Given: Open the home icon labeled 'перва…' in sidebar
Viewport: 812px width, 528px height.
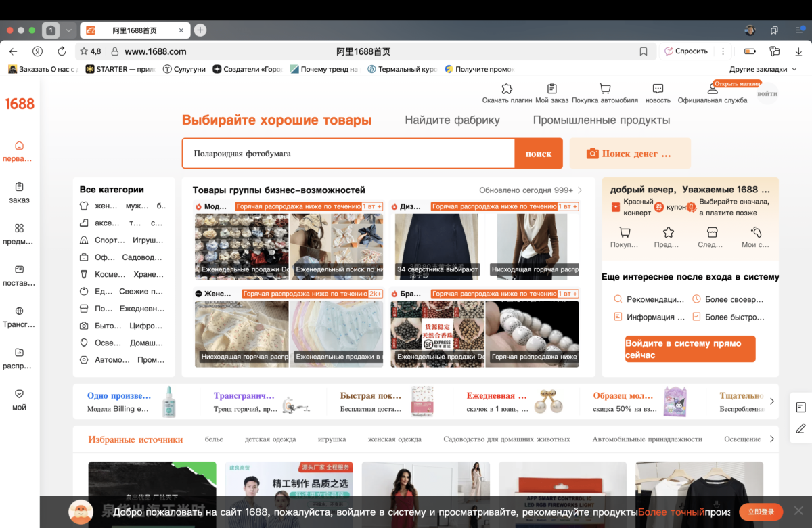Looking at the screenshot, I should point(19,145).
